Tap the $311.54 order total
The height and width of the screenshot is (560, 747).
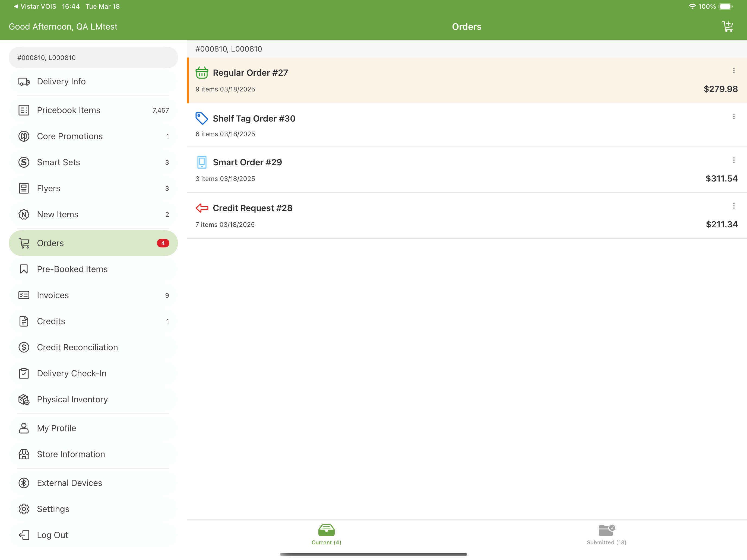click(721, 178)
